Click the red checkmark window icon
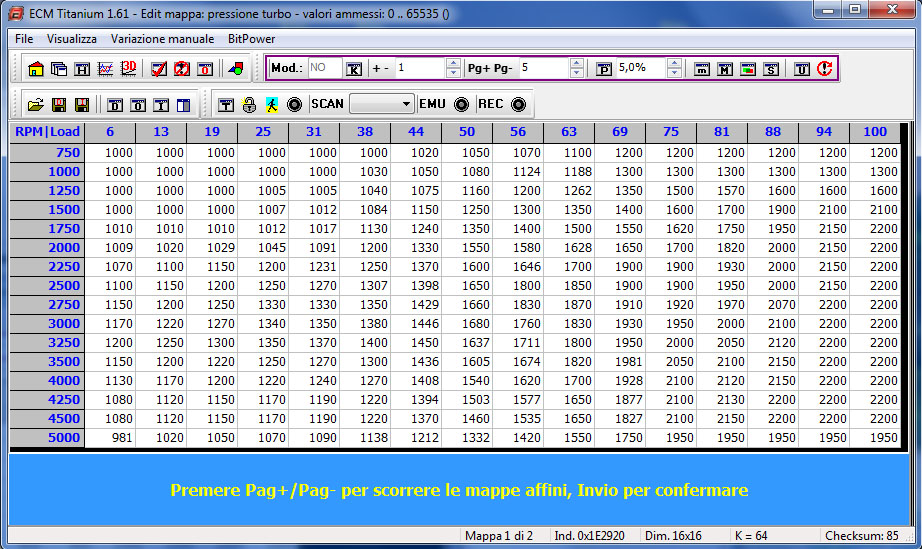The image size is (922, 549). pyautogui.click(x=159, y=69)
